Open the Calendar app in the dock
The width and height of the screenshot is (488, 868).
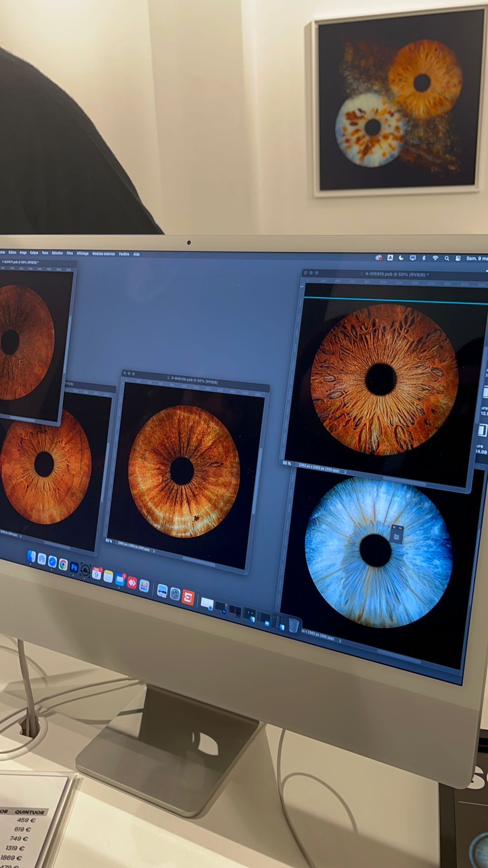pyautogui.click(x=97, y=574)
